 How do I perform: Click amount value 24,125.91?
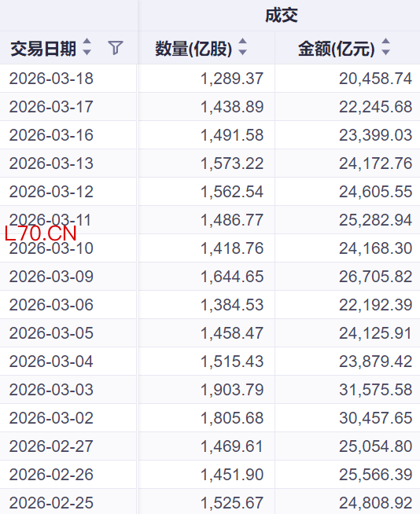point(375,333)
